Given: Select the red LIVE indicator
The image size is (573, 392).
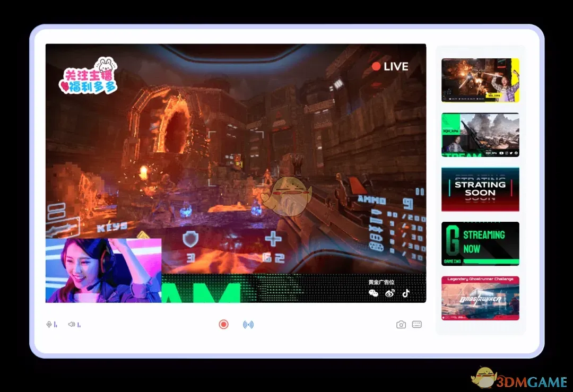Looking at the screenshot, I should tap(390, 66).
